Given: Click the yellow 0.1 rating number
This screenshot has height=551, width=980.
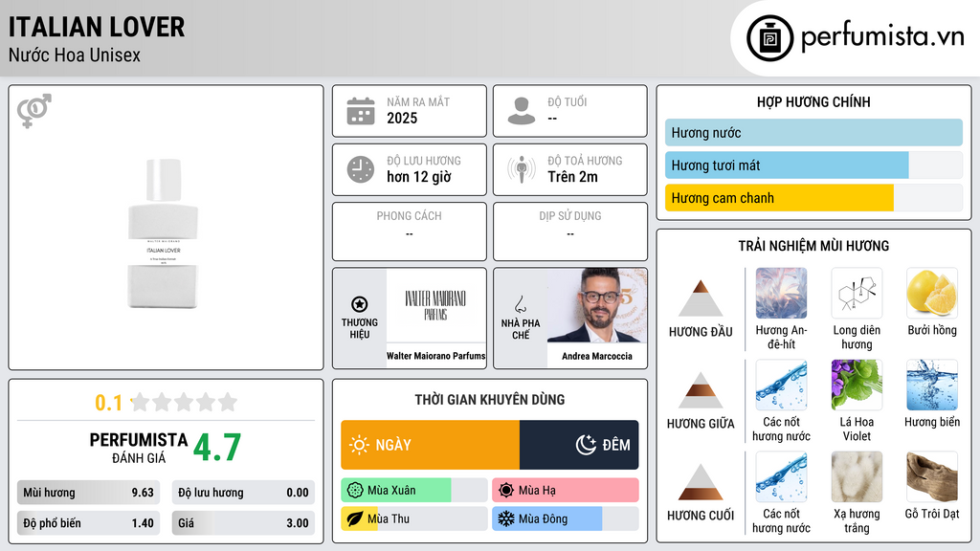Looking at the screenshot, I should point(108,403).
